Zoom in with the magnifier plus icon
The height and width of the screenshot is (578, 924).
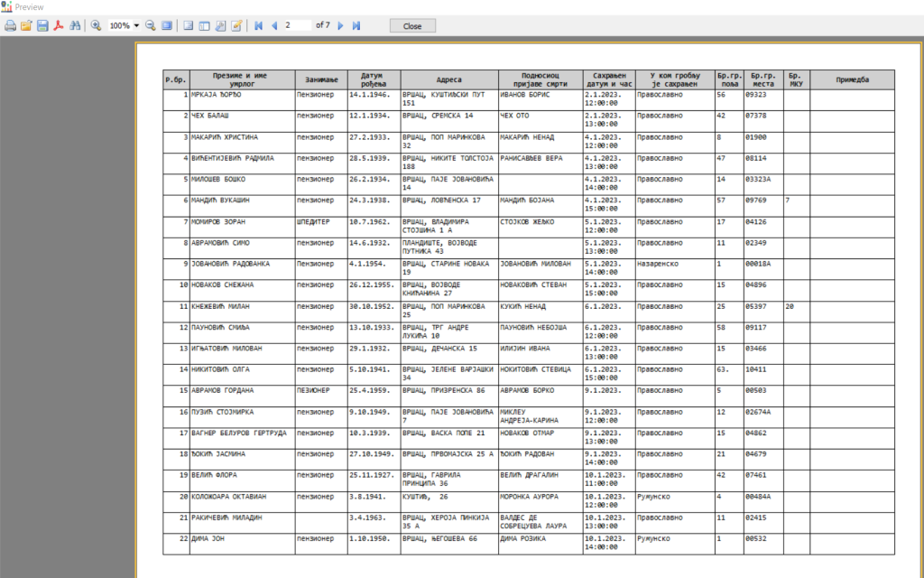96,26
